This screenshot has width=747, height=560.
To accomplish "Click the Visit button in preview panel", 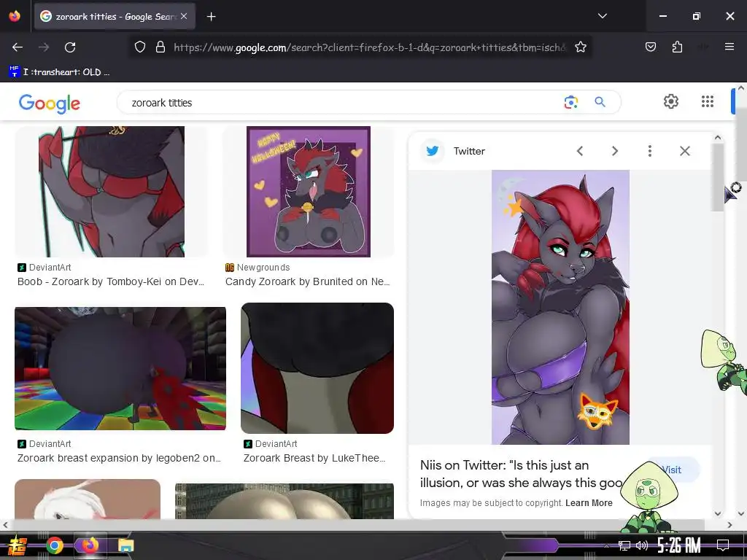I will click(672, 470).
